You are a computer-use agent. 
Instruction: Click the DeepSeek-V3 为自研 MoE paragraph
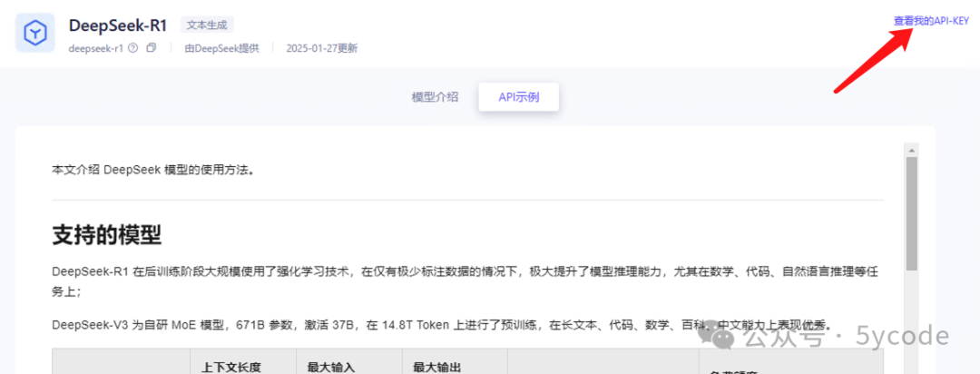[443, 325]
